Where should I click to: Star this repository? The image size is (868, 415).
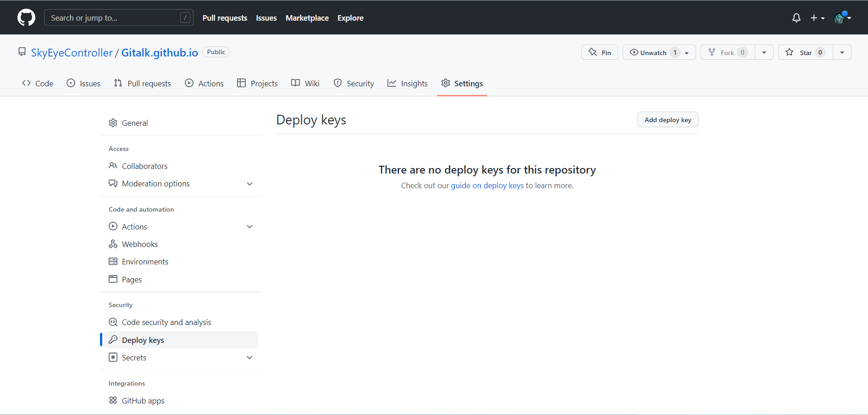tap(806, 52)
